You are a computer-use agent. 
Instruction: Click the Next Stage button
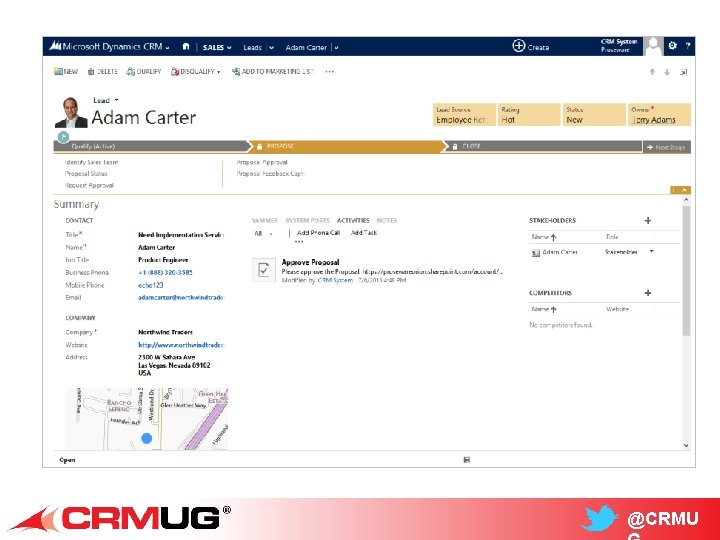click(666, 147)
